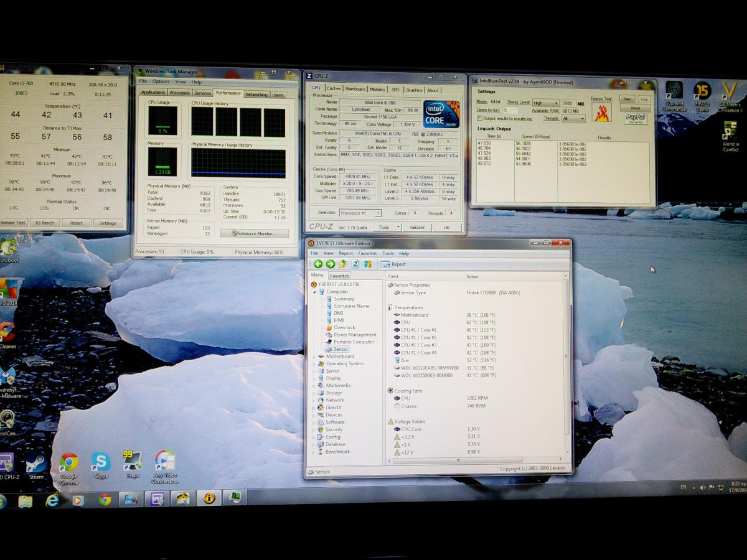Open Report from the EVEREST toolbar
This screenshot has width=747, height=560.
point(393,264)
